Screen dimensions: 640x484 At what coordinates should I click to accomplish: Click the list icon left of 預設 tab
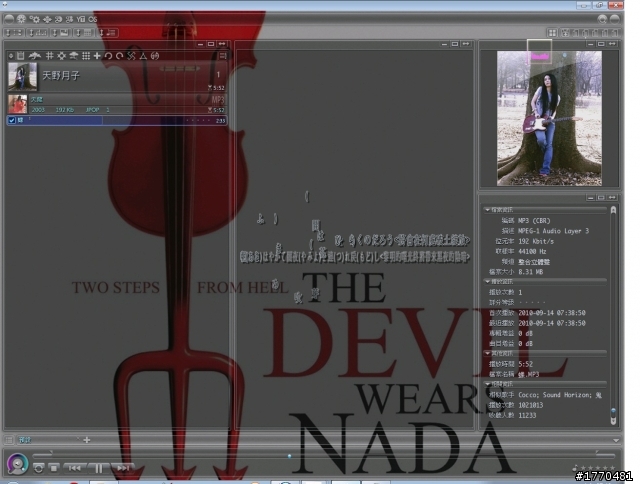coord(9,440)
